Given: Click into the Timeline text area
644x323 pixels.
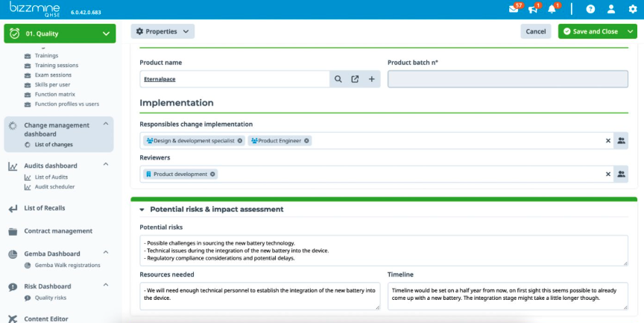Looking at the screenshot, I should (x=508, y=296).
